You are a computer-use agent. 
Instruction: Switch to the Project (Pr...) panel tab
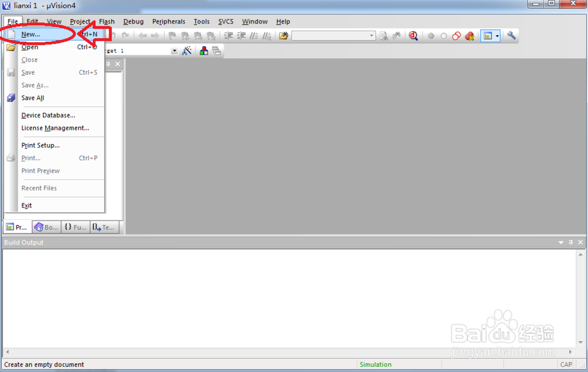tap(18, 227)
